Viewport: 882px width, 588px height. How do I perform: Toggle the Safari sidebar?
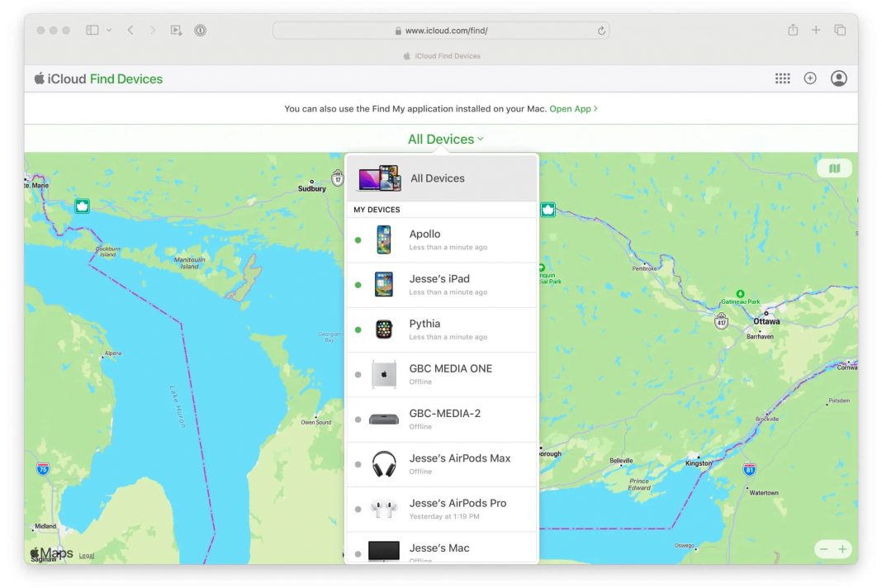(x=92, y=31)
